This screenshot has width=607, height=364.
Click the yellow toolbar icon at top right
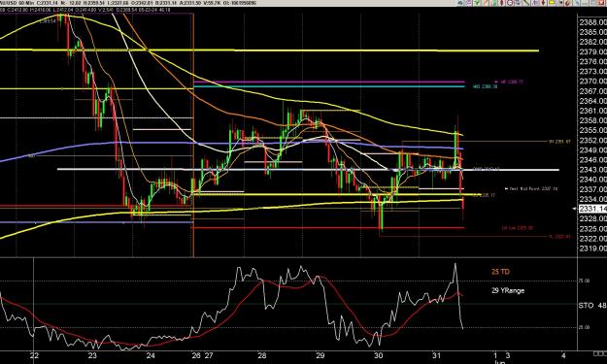pos(552,3)
